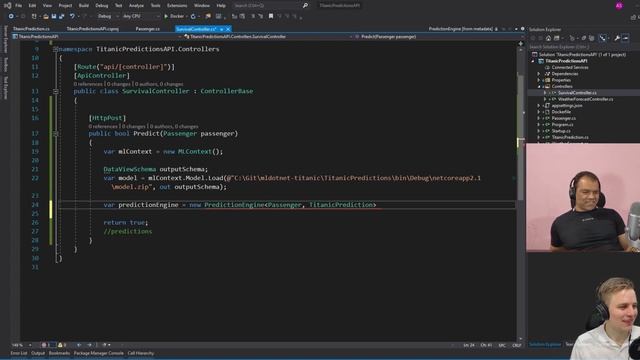Open the Project menu
Image resolution: width=640 pixels, height=360 pixels.
[65, 6]
